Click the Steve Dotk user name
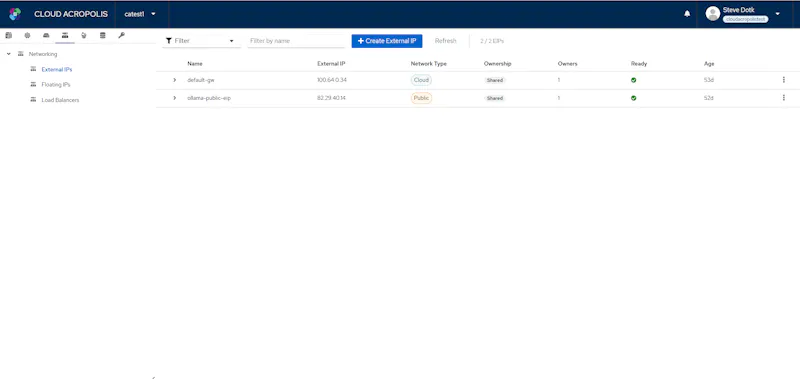The width and height of the screenshot is (800, 379). pos(738,10)
